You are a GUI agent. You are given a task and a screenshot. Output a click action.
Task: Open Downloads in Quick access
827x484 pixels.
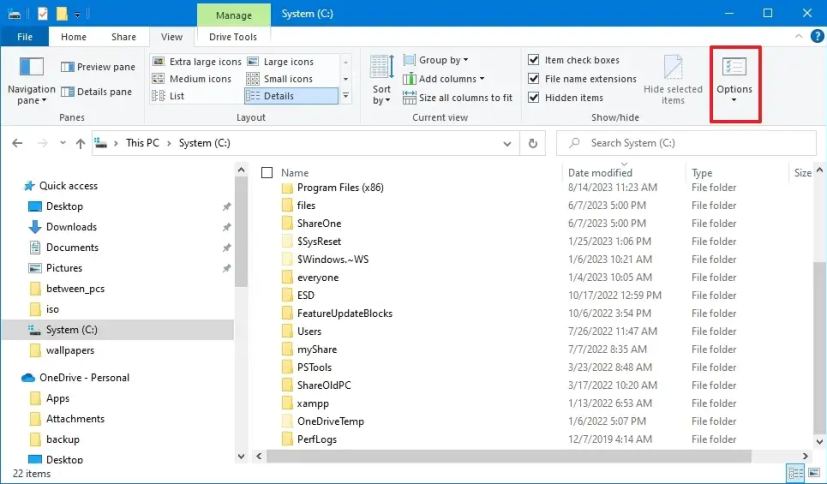pyautogui.click(x=71, y=227)
